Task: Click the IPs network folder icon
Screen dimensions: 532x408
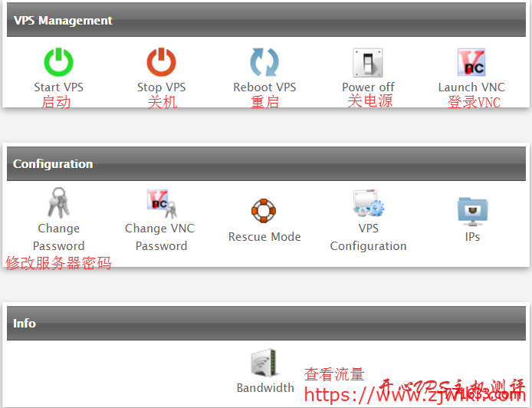Action: point(472,212)
